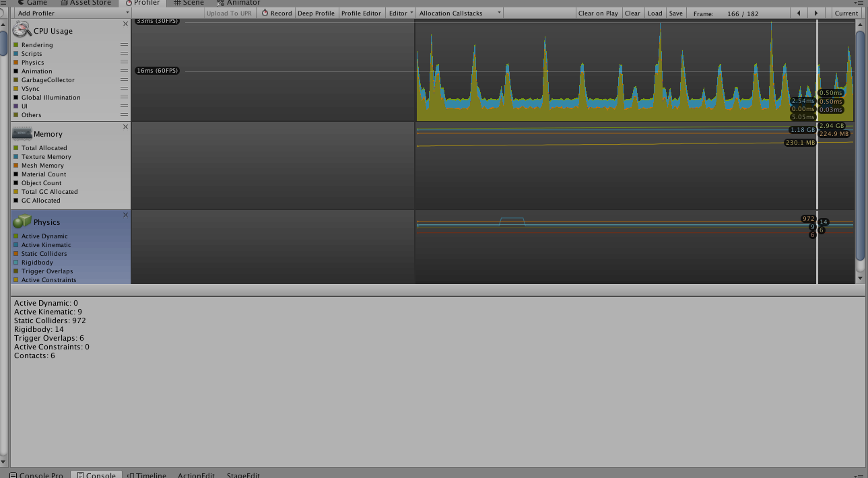Toggle Total GC Allocated series
The image size is (868, 478).
(15, 192)
